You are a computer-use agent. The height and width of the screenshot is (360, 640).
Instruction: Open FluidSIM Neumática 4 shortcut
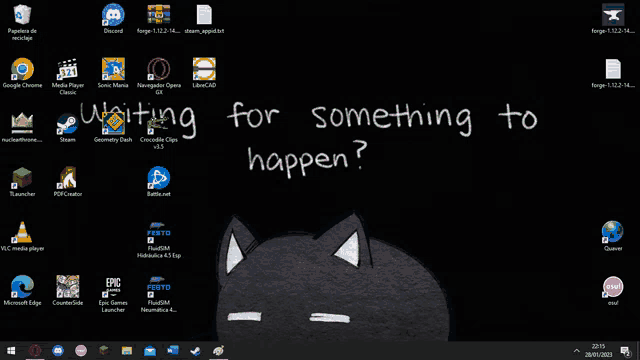(x=159, y=294)
